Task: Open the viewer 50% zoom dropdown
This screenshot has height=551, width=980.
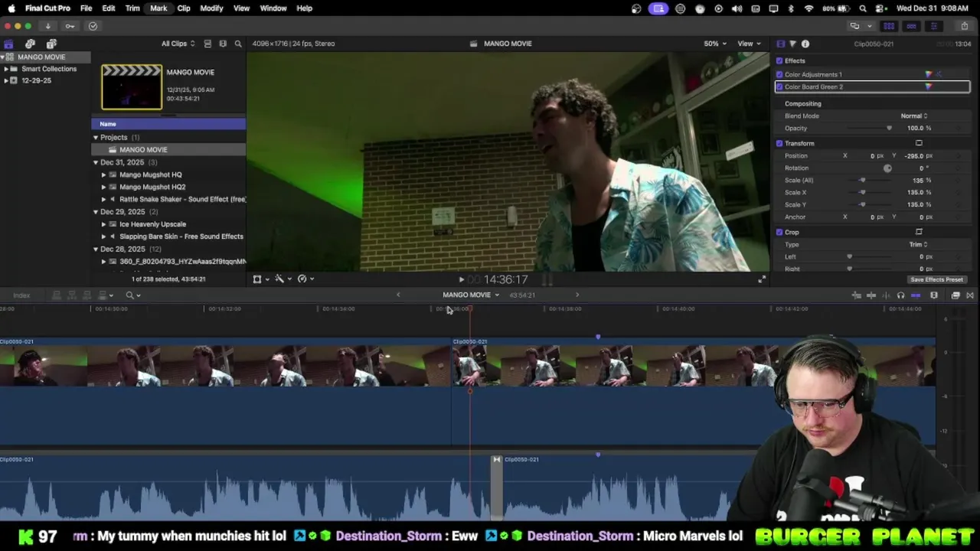Action: pyautogui.click(x=715, y=44)
